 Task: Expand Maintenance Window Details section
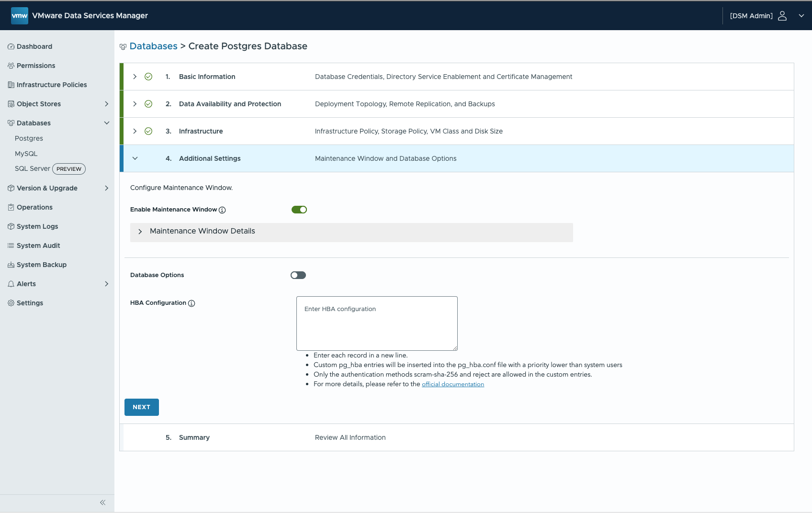point(140,232)
